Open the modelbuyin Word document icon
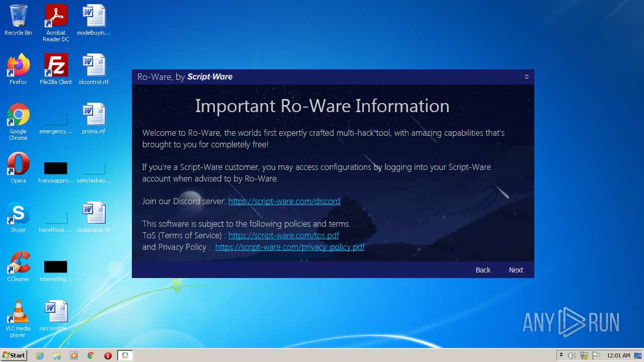The height and width of the screenshot is (362, 644). click(x=94, y=21)
